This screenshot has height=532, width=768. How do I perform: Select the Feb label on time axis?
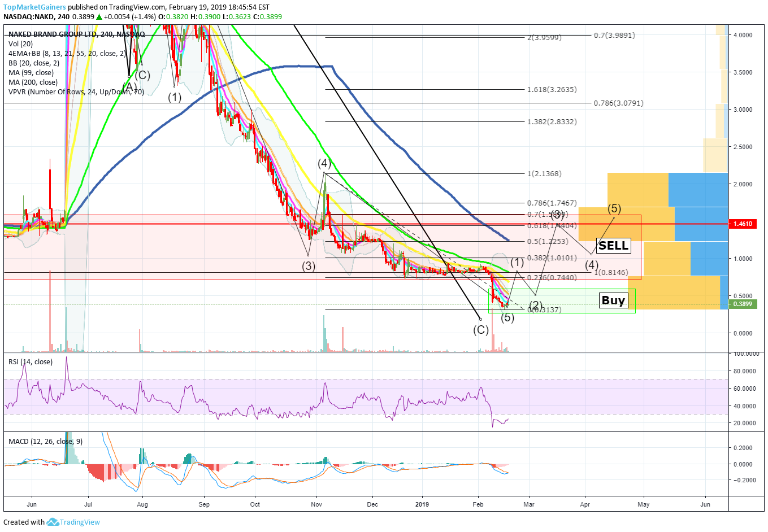[478, 504]
